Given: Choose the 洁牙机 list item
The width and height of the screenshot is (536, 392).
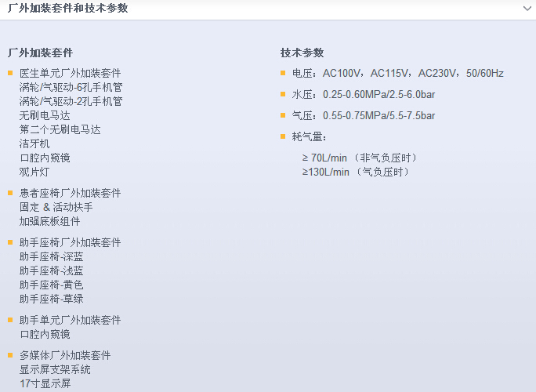Looking at the screenshot, I should (34, 143).
